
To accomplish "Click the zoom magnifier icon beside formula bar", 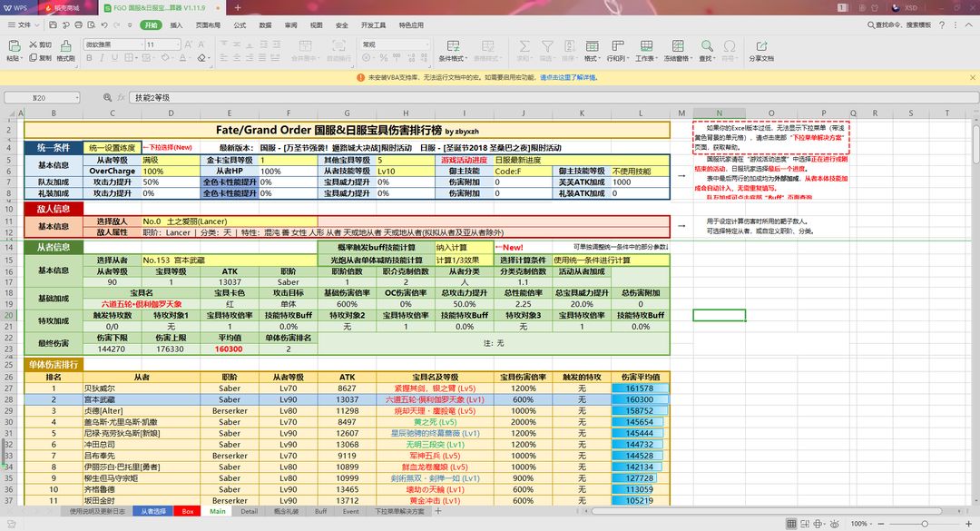I will point(107,97).
